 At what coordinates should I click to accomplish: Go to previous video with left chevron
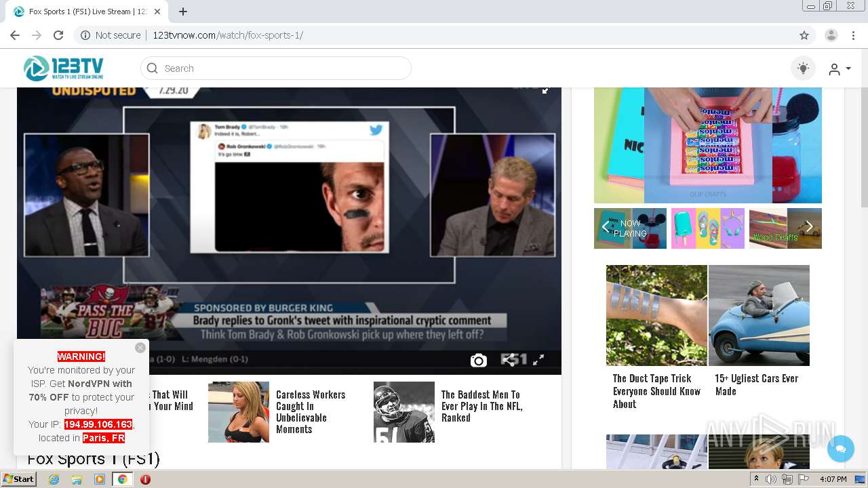pyautogui.click(x=606, y=227)
